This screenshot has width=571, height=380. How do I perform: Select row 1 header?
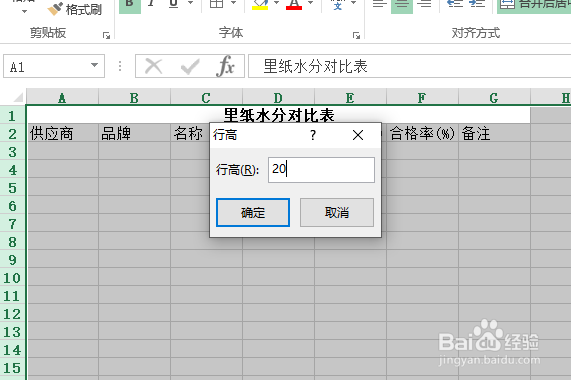click(12, 116)
